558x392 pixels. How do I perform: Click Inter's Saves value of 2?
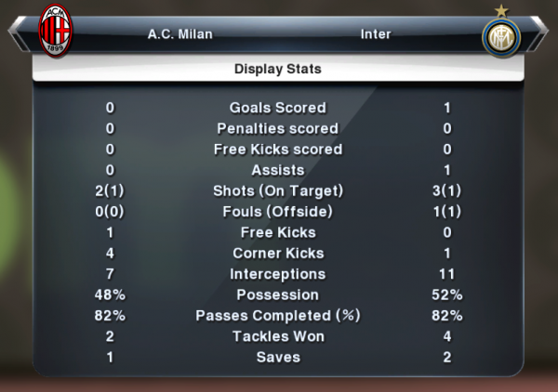pos(447,357)
